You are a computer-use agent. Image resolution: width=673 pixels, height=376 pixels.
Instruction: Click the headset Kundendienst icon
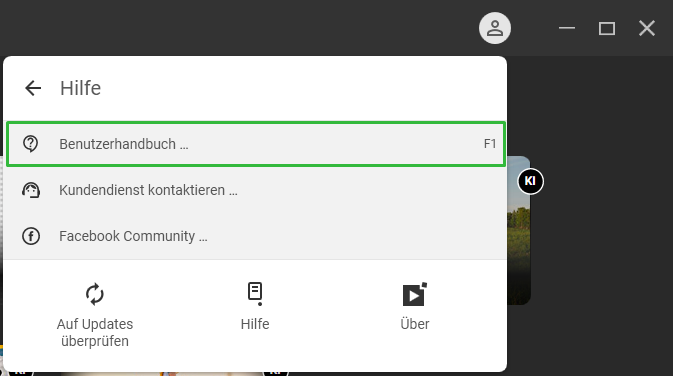point(31,190)
